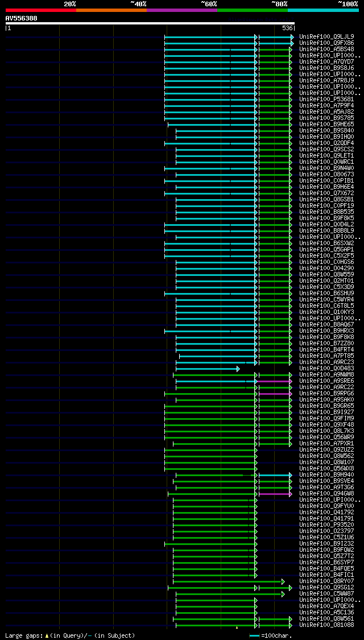Select hit UniRef100_B9HE65
The width and height of the screenshot is (364, 640).
(x=326, y=125)
